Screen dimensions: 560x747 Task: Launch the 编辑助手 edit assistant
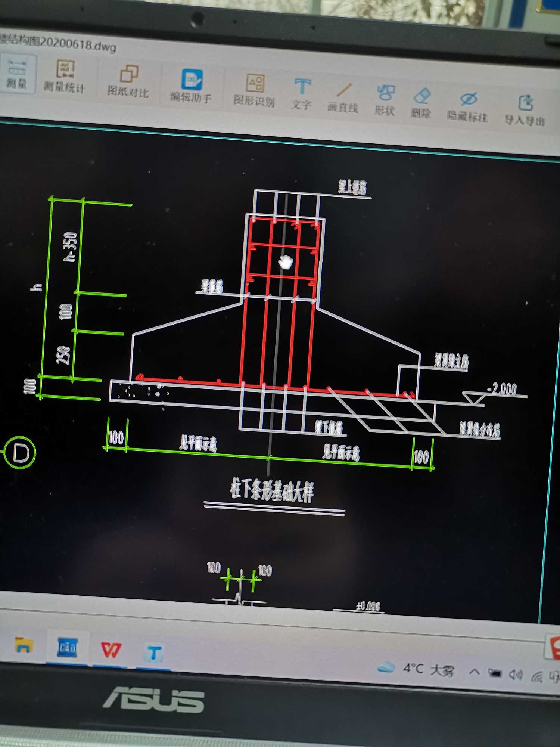(x=191, y=86)
